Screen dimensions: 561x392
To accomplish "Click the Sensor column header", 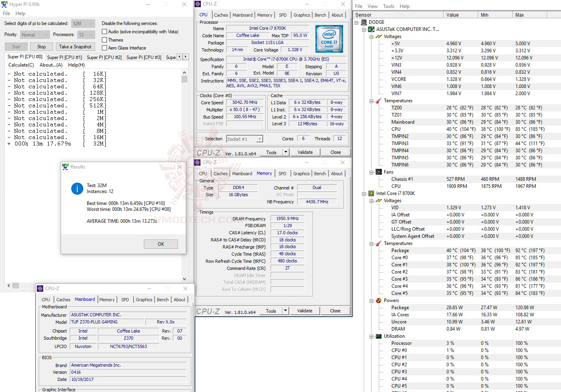I will pos(398,15).
